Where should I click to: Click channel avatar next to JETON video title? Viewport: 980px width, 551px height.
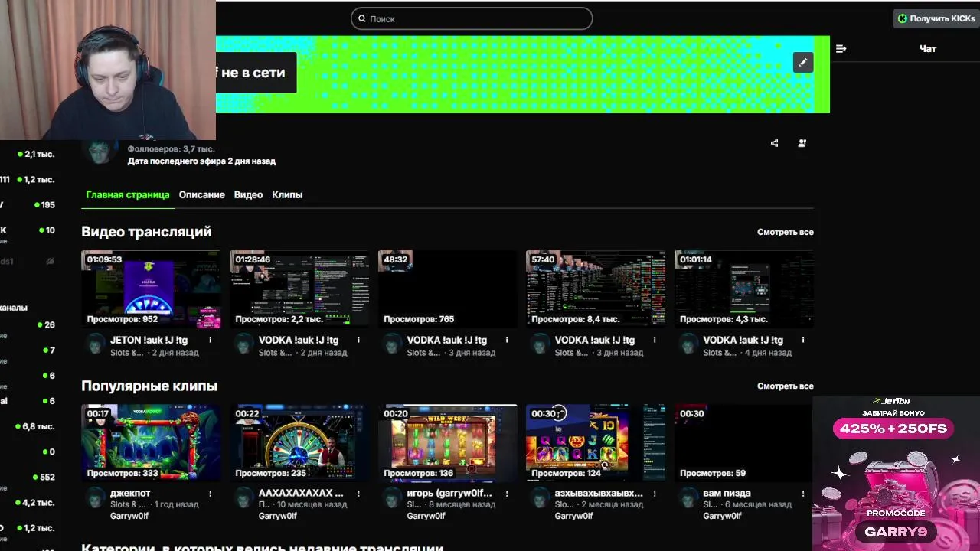(x=95, y=344)
